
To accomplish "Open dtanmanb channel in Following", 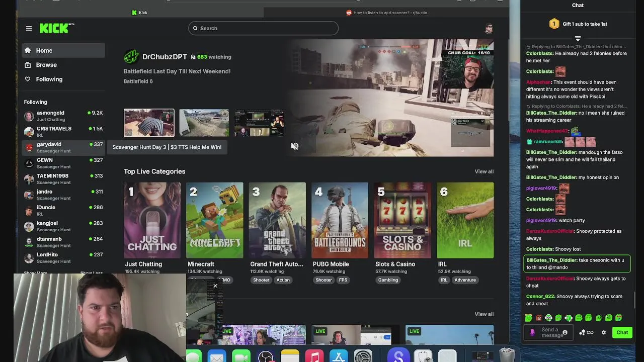I will [63, 242].
